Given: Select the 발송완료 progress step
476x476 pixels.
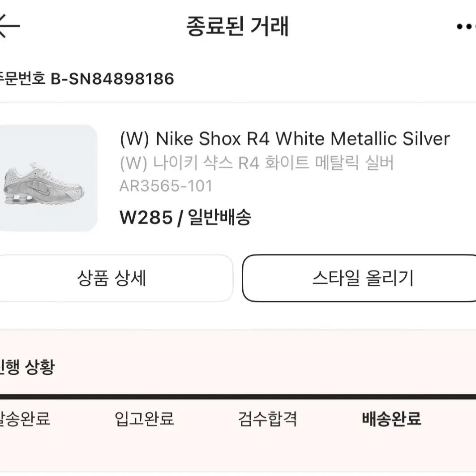Looking at the screenshot, I should 25,419.
